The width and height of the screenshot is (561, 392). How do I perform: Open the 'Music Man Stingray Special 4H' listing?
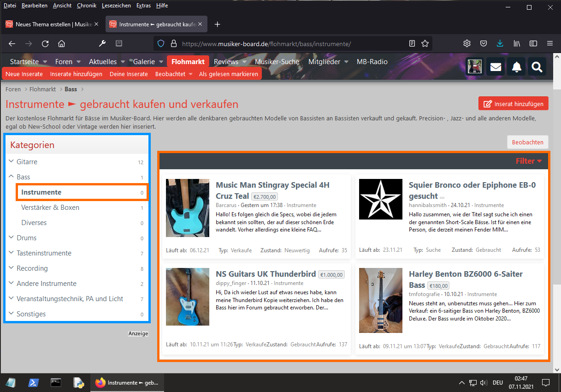273,190
